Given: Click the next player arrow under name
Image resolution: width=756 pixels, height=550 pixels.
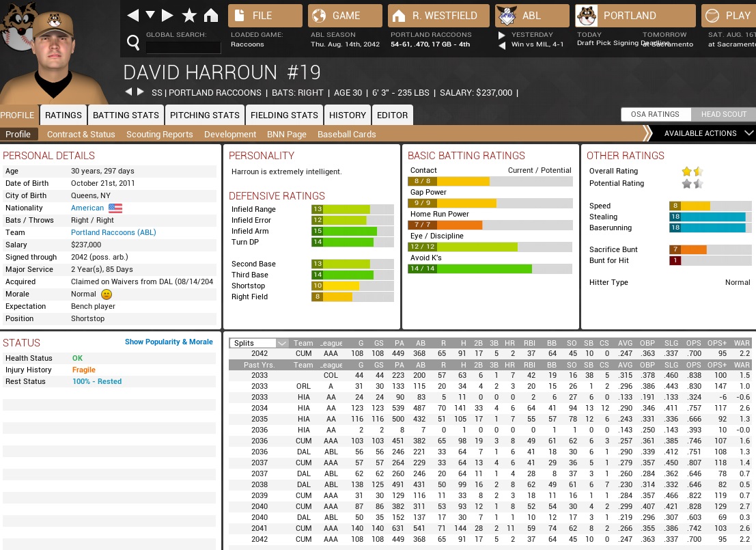Looking at the screenshot, I should [x=141, y=92].
